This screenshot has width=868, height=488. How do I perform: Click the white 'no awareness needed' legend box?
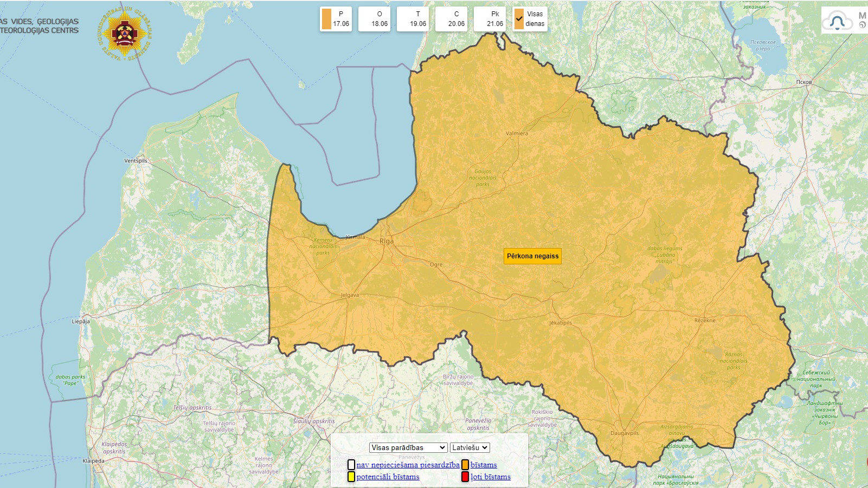point(351,465)
